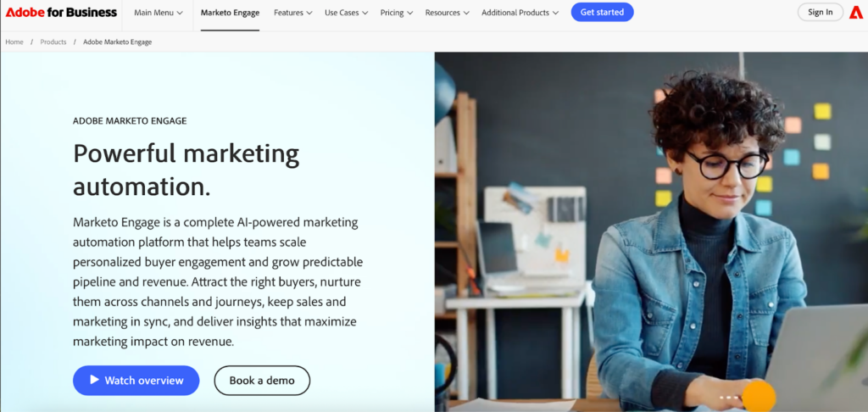This screenshot has height=412, width=868.
Task: Open Additional Products dropdown
Action: 520,12
